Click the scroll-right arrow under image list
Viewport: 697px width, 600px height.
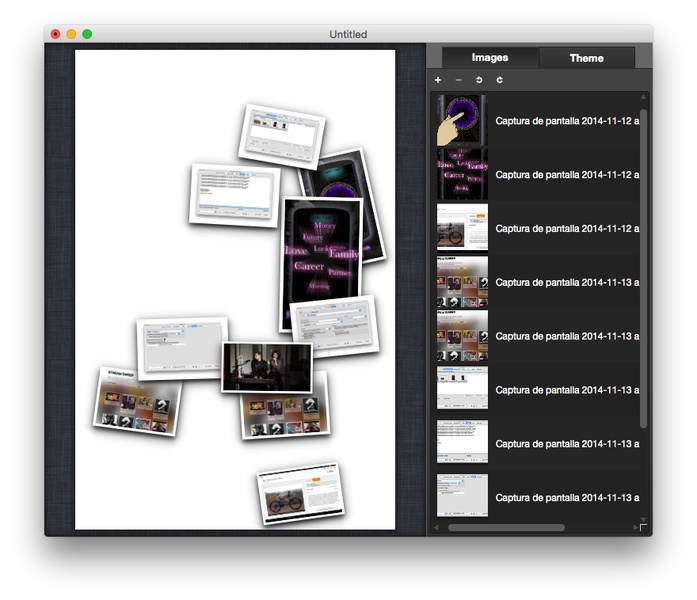coord(634,527)
